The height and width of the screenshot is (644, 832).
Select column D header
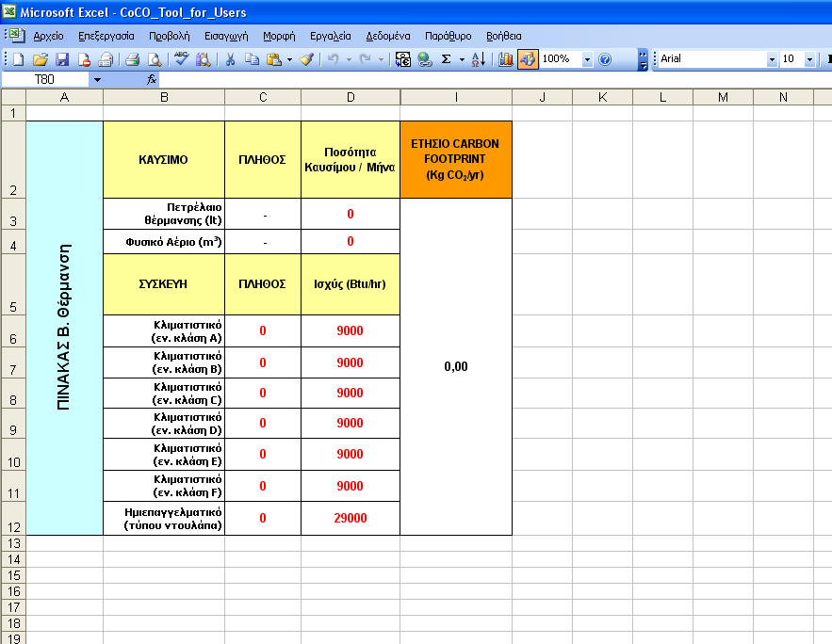351,97
